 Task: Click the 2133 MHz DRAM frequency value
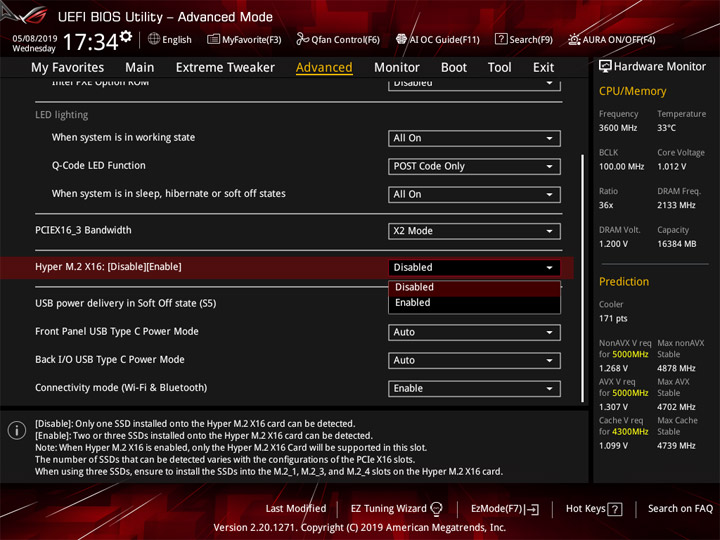coord(676,205)
